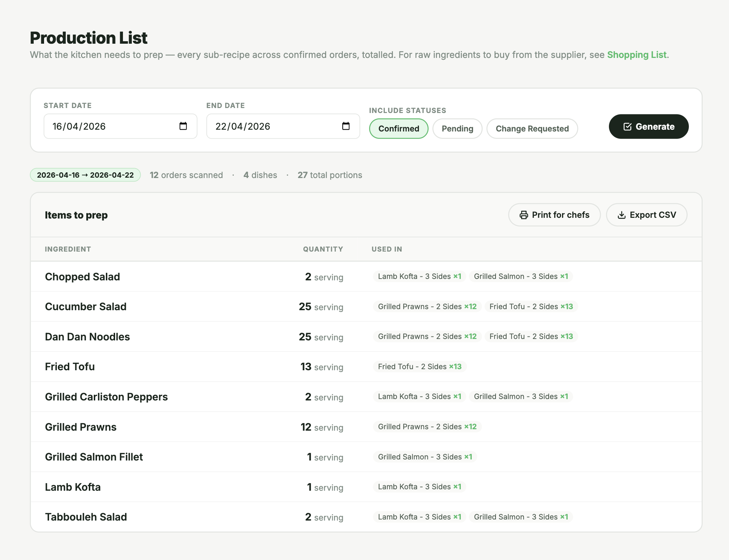Click Lamb Kofta tag in Chopped Salad row
Viewport: 729px width, 560px height.
click(x=420, y=276)
